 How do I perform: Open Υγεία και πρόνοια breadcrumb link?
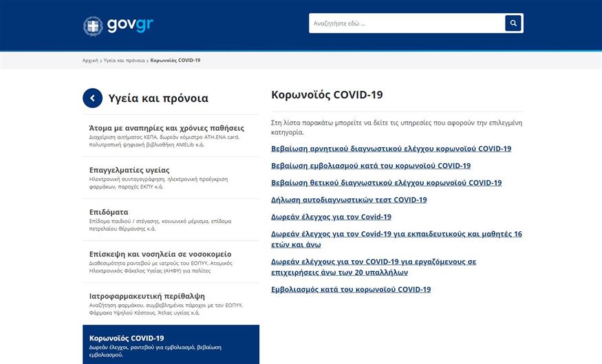124,61
